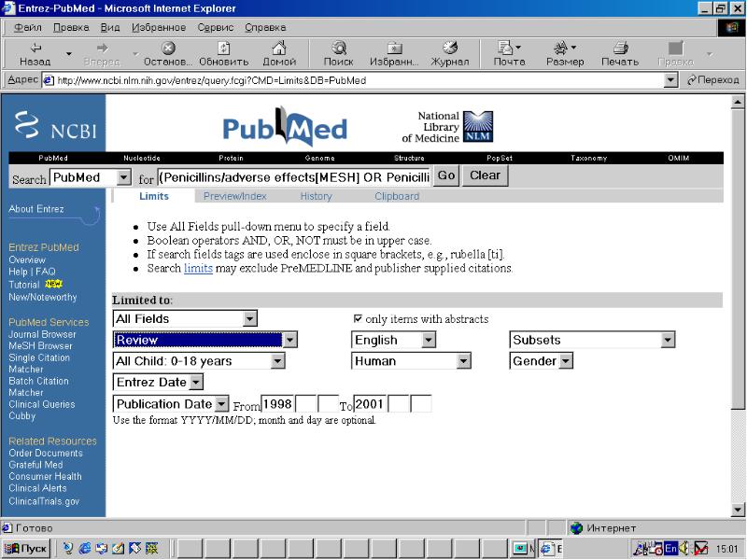Click the From year field showing 1998
Screen dimensions: 747x560
click(x=276, y=404)
